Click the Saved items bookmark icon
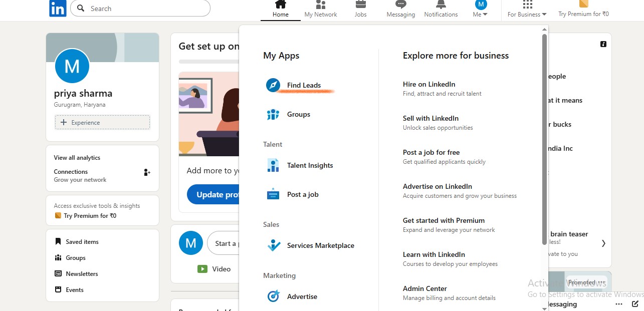The image size is (644, 311). tap(58, 241)
